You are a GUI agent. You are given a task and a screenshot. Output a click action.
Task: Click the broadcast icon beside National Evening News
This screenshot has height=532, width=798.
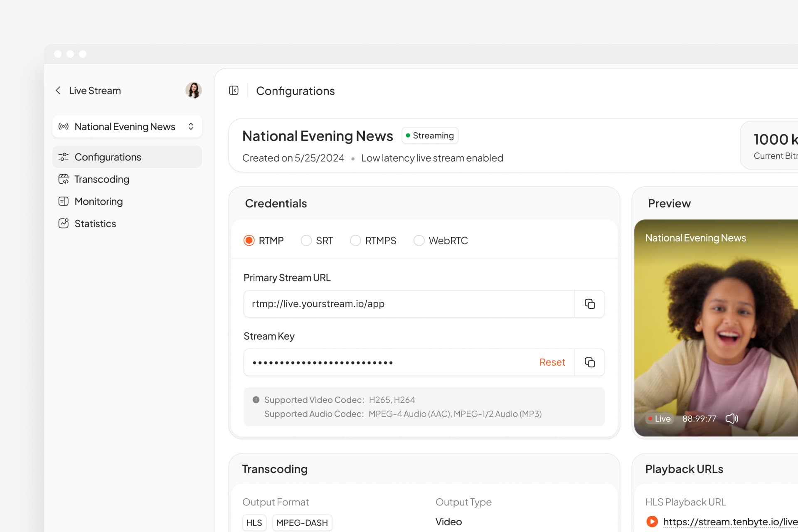point(63,126)
